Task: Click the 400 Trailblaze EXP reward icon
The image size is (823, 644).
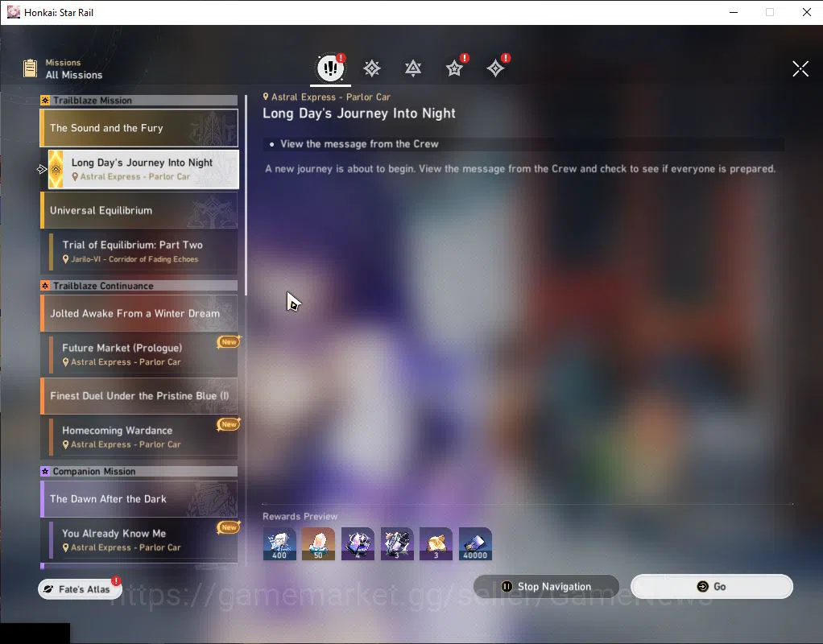Action: 279,543
